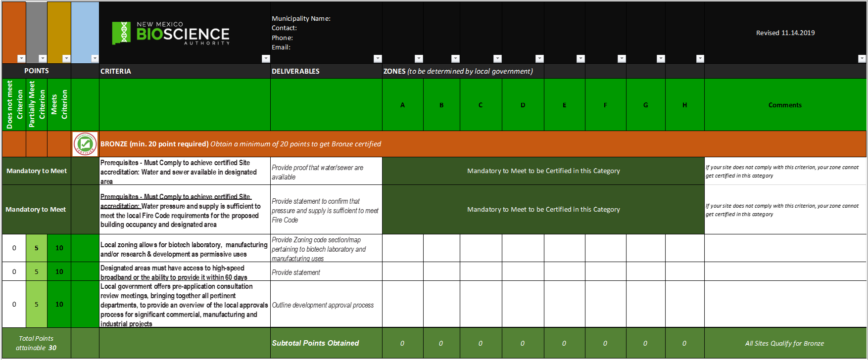Select 'Mandatory to Meet' in water pressure row
868x360 pixels.
click(x=37, y=209)
